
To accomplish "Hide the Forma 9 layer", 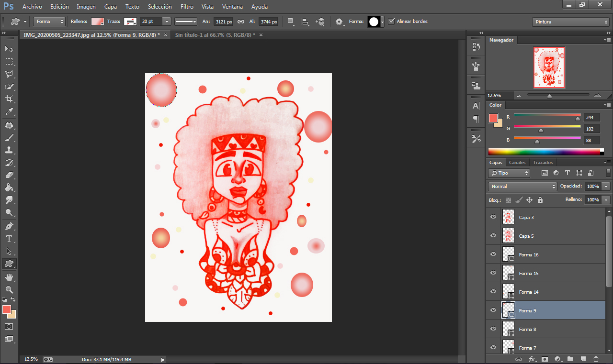I will point(493,310).
